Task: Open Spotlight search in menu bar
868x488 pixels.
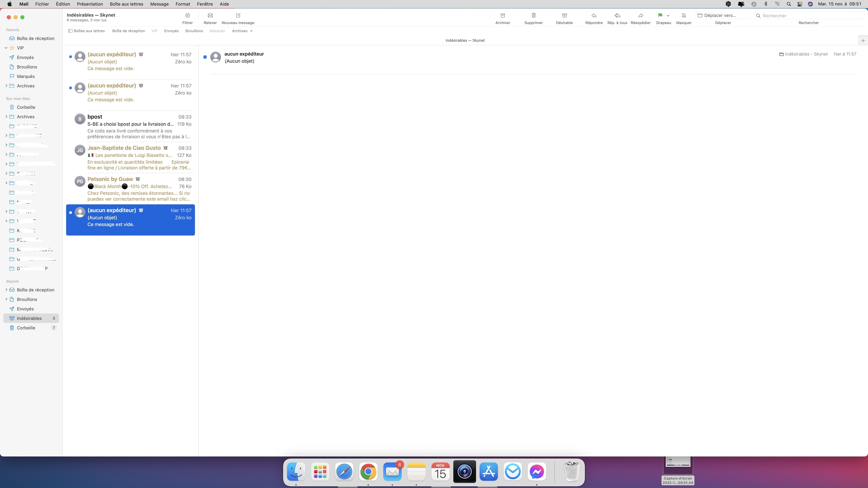Action: pyautogui.click(x=788, y=4)
